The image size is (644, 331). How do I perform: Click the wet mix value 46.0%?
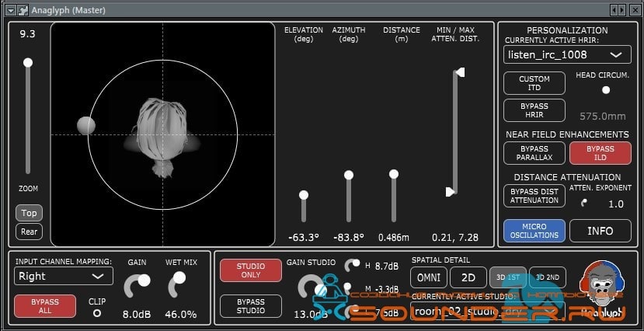tap(181, 315)
